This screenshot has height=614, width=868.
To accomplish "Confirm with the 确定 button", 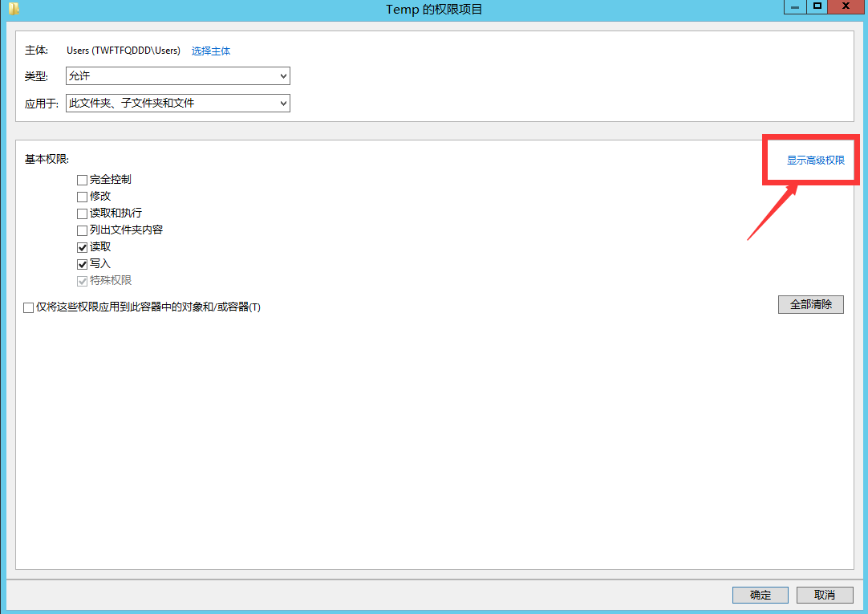I will coord(760,595).
